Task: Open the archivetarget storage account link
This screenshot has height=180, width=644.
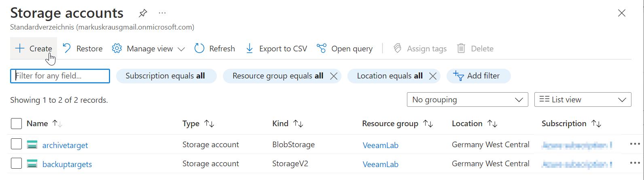Action: click(x=65, y=145)
